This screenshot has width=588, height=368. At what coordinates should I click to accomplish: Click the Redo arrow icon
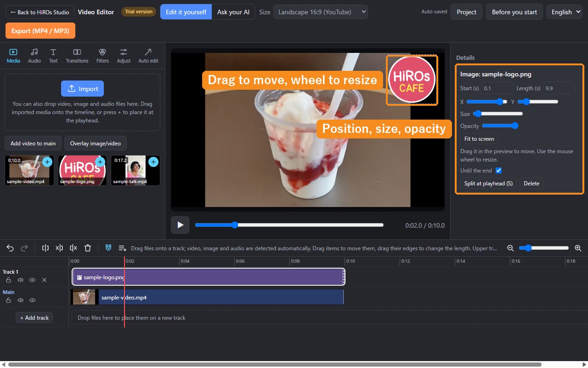[x=24, y=248]
